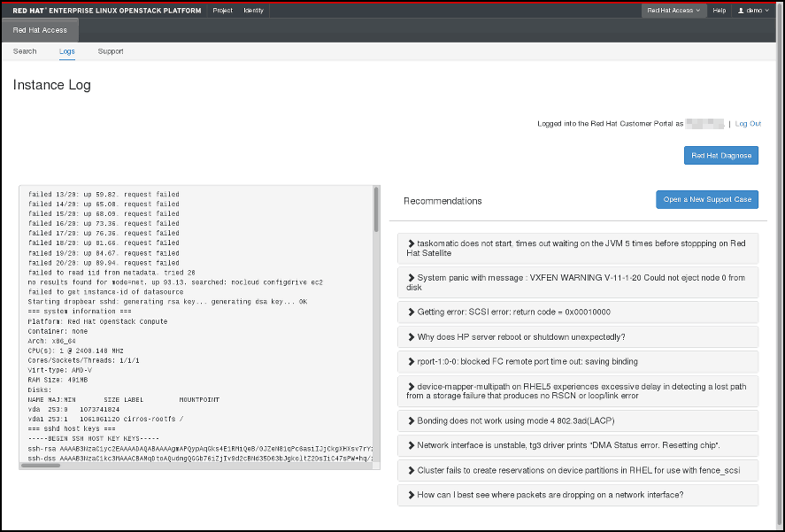Viewport: 785px width, 532px height.
Task: Click the user icon beside demo
Action: pyautogui.click(x=741, y=11)
